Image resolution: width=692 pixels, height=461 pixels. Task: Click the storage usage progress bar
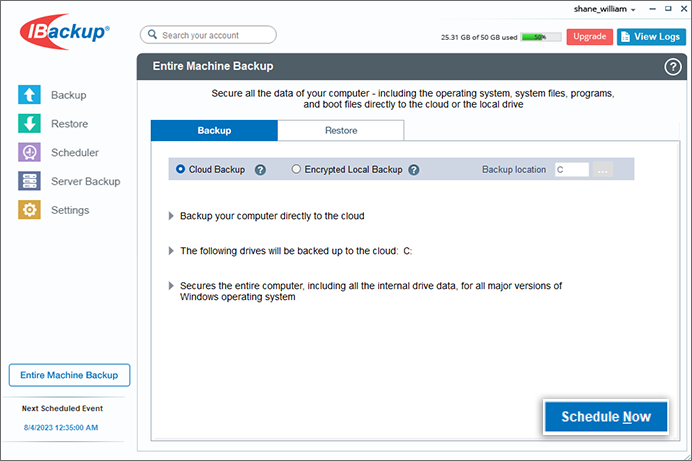541,37
